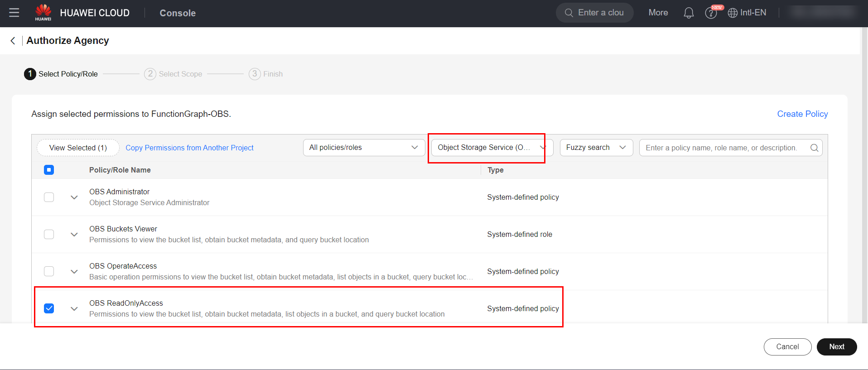Click the Next button

(x=836, y=346)
